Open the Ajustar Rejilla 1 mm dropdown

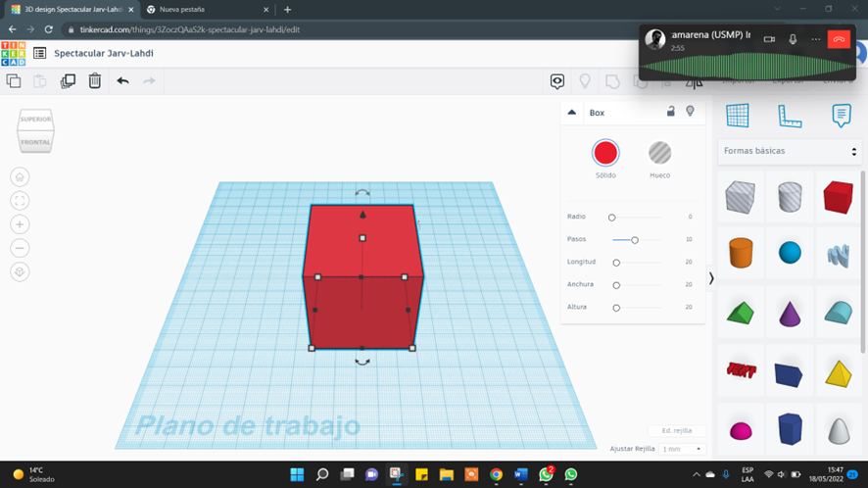[682, 449]
